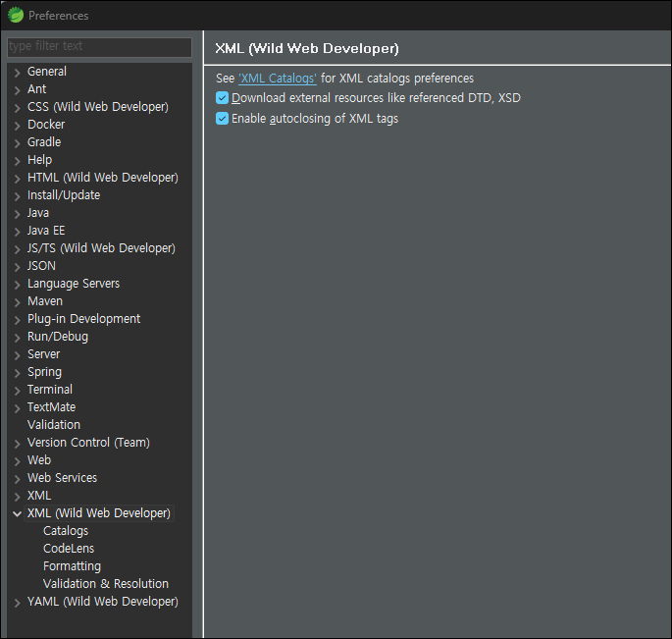
Task: Open Plug-in Development preferences
Action: (x=83, y=319)
